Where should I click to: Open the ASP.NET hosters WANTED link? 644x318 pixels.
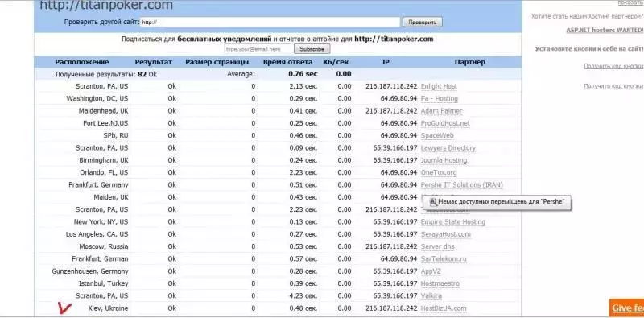605,30
